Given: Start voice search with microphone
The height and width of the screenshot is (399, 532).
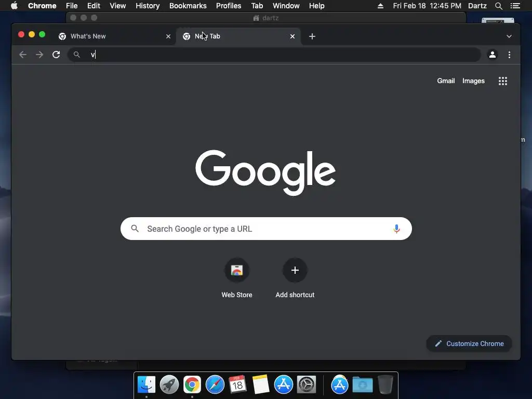Looking at the screenshot, I should (396, 229).
